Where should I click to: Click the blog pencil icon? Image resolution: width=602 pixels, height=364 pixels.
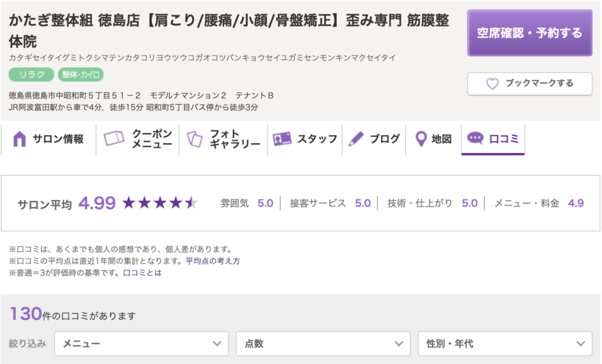coord(356,139)
